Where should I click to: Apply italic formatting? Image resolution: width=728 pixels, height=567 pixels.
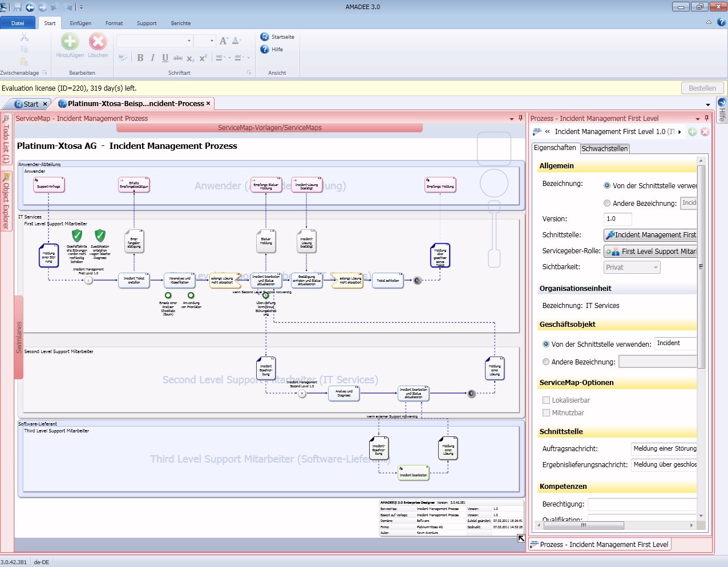click(152, 58)
